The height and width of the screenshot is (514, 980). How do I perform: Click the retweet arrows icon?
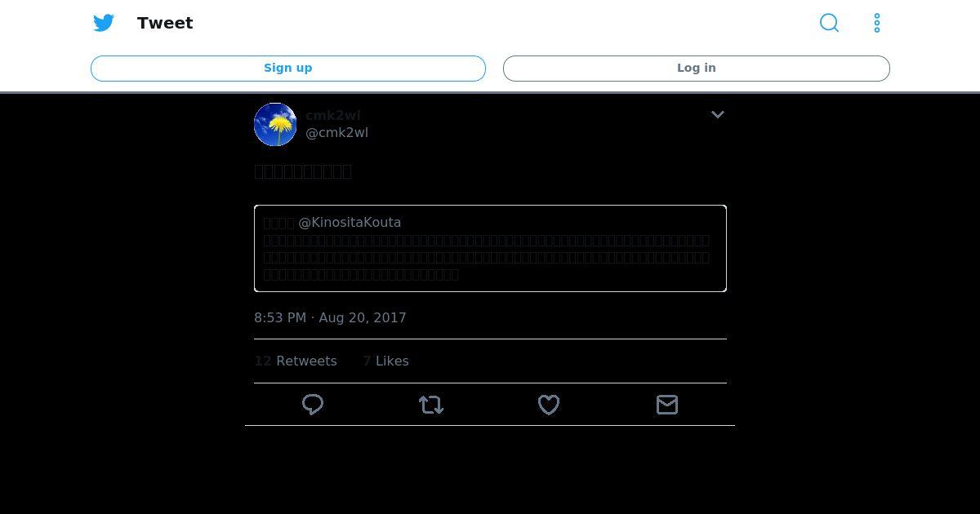[x=431, y=405]
